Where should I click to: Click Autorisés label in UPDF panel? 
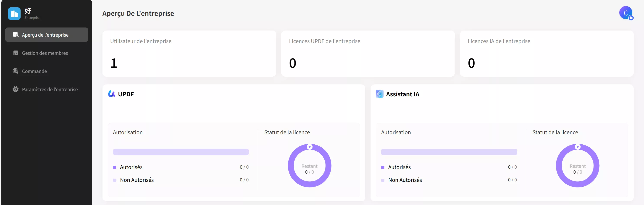[131, 167]
